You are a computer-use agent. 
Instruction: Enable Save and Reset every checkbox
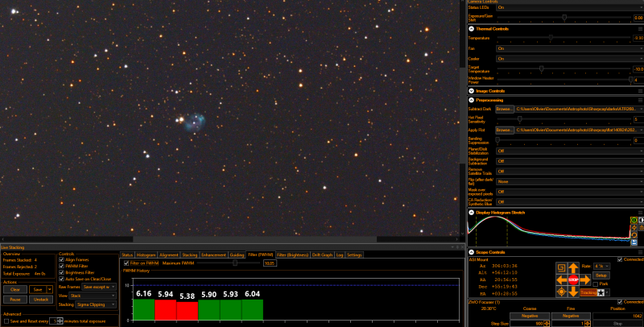point(6,321)
